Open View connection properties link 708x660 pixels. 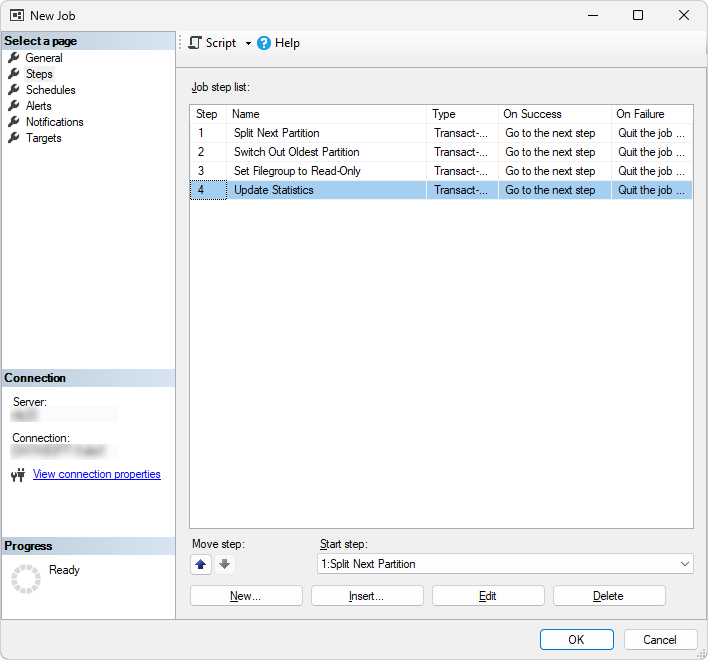pyautogui.click(x=96, y=474)
